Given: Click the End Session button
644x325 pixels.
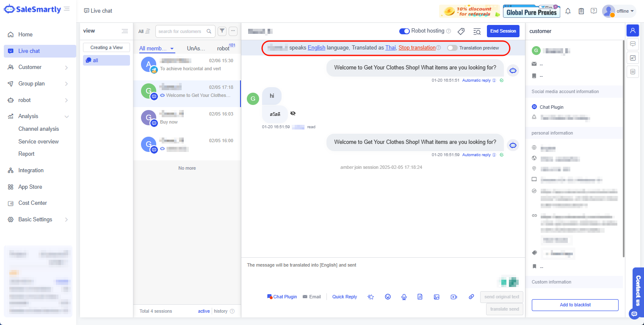Looking at the screenshot, I should coord(503,31).
